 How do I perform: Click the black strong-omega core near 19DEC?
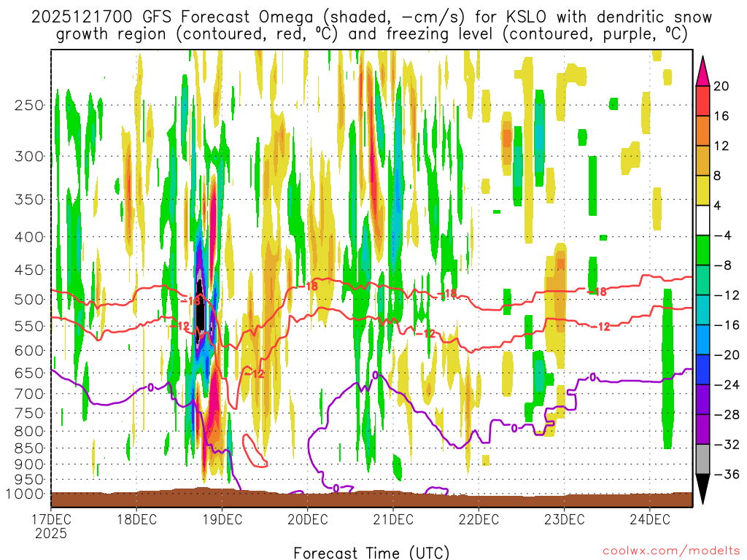click(201, 306)
